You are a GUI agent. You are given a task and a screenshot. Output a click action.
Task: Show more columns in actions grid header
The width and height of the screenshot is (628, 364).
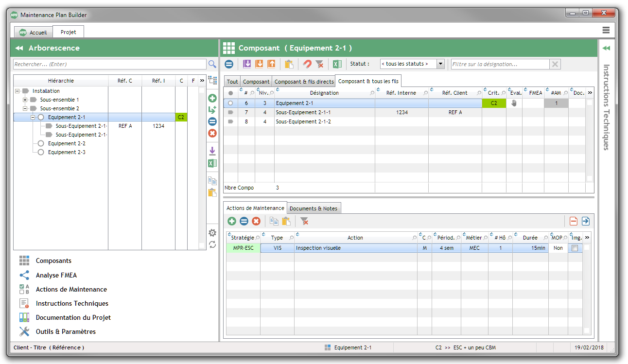[587, 238]
